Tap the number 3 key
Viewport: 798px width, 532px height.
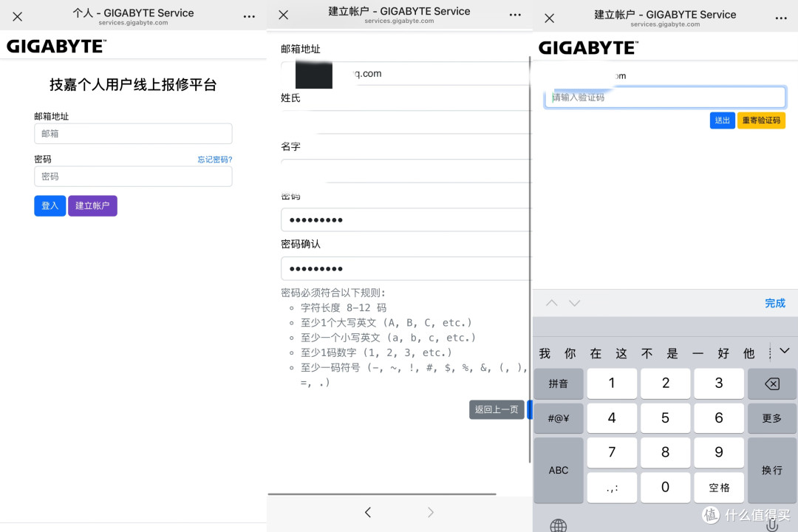(x=719, y=383)
